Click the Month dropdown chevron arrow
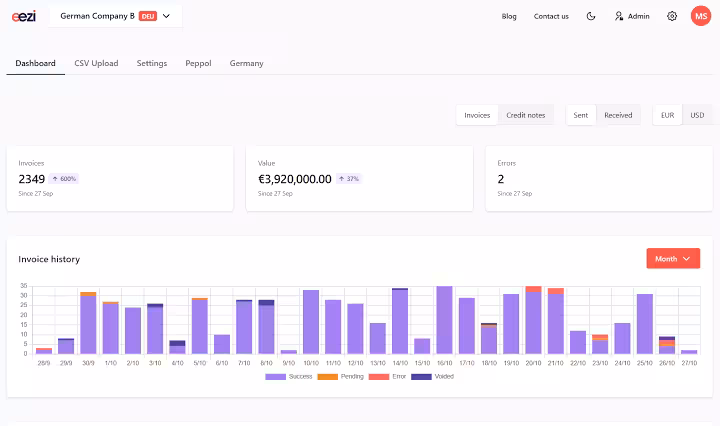The height and width of the screenshot is (426, 720). 686,259
